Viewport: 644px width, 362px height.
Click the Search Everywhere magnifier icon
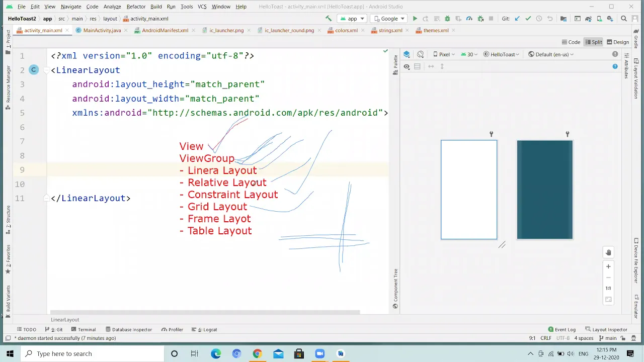pos(624,19)
